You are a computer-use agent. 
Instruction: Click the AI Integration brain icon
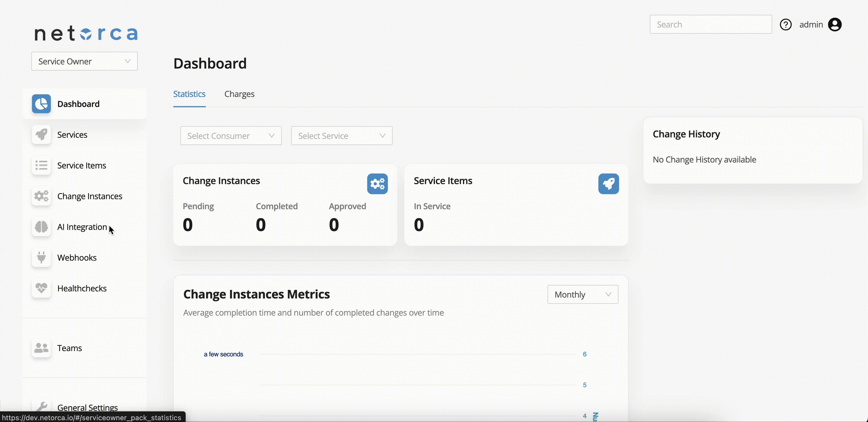point(41,227)
